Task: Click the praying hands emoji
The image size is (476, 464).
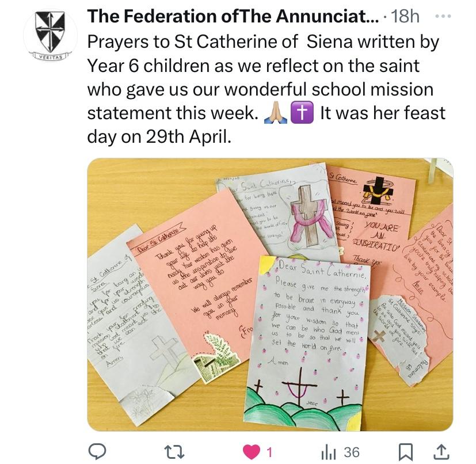Action: [x=274, y=114]
